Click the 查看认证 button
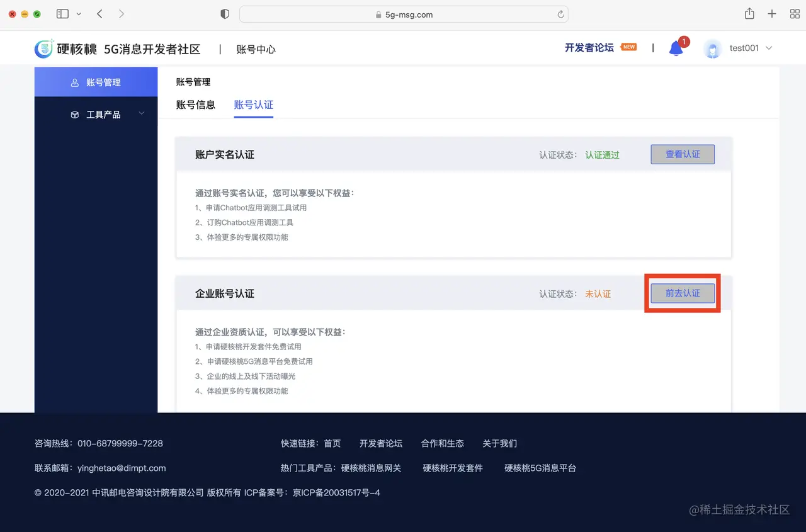This screenshot has height=532, width=806. click(683, 154)
